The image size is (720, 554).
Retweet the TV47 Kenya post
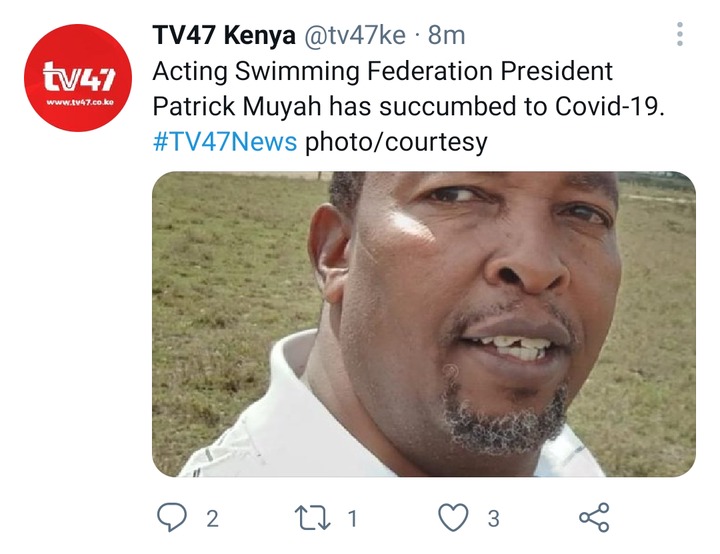(312, 518)
